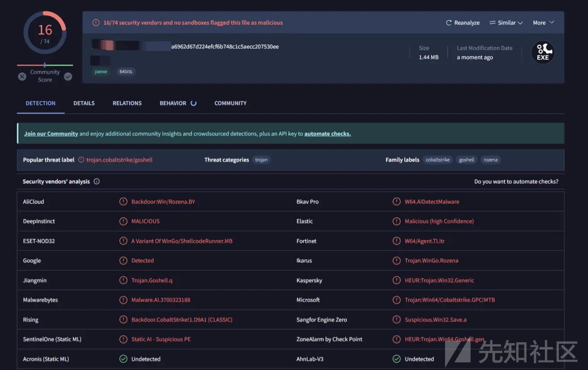588x370 pixels.
Task: Click the Google detection alert icon
Action: pyautogui.click(x=123, y=261)
